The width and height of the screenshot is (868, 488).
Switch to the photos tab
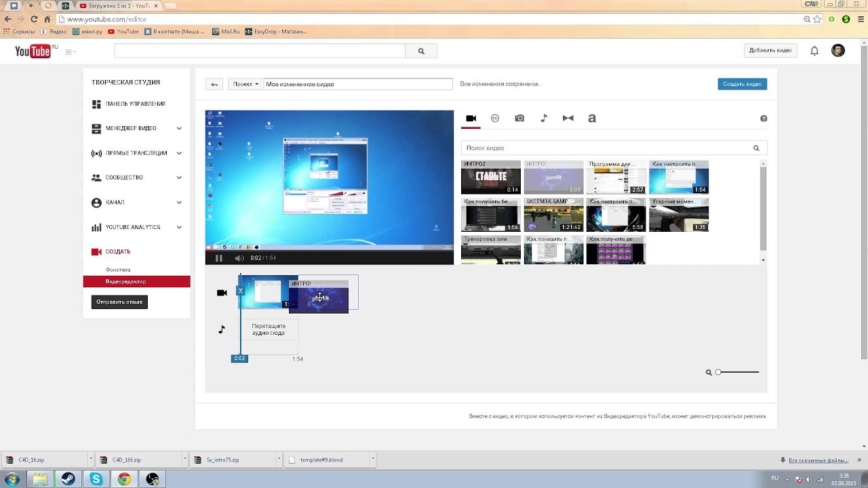point(519,118)
